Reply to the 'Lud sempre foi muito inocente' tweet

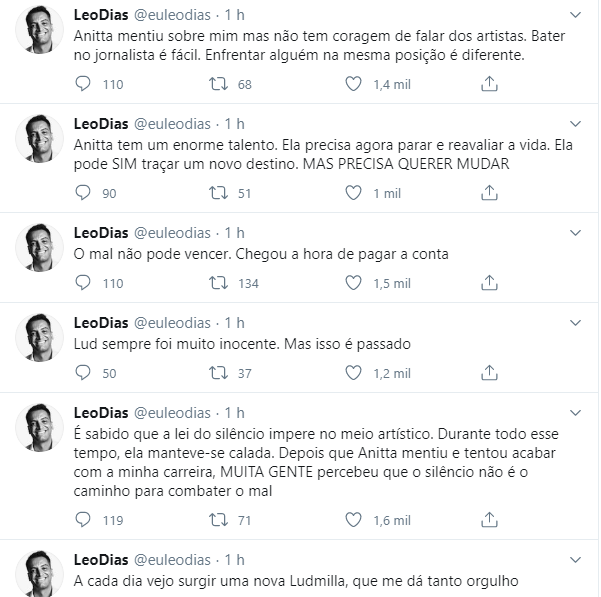[x=83, y=373]
